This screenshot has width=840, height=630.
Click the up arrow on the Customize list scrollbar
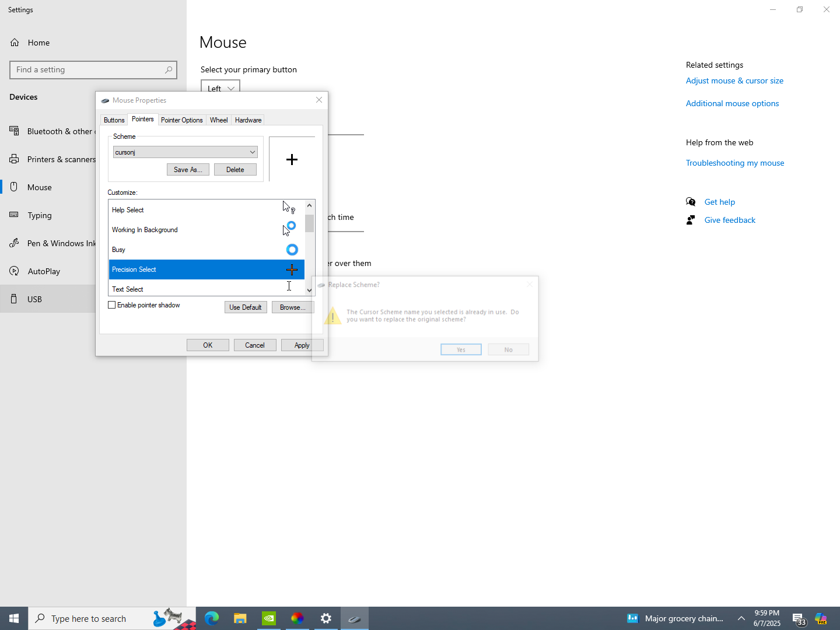click(310, 205)
